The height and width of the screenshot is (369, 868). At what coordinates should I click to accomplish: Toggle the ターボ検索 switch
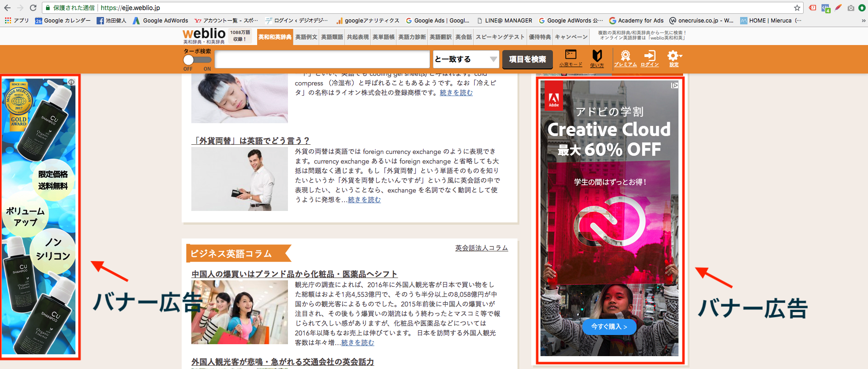point(197,60)
